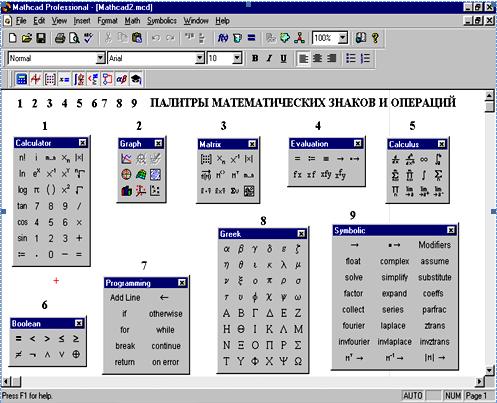Toggle Underline formatting

click(283, 58)
